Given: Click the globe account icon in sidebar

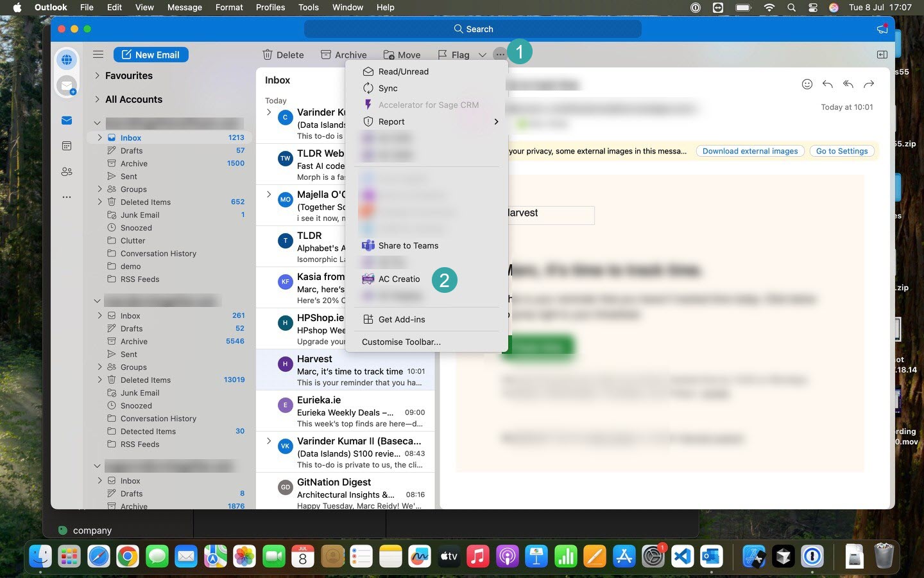Looking at the screenshot, I should (x=67, y=60).
